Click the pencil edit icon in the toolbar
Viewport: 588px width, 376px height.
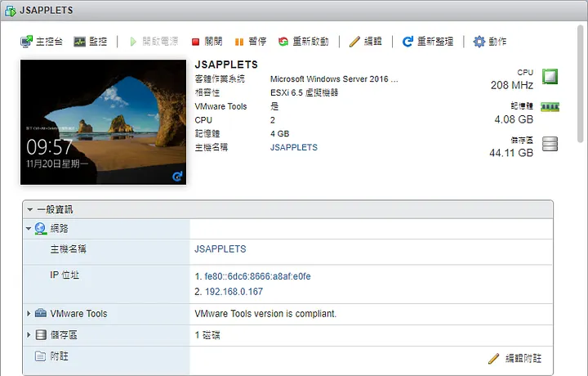(x=354, y=41)
